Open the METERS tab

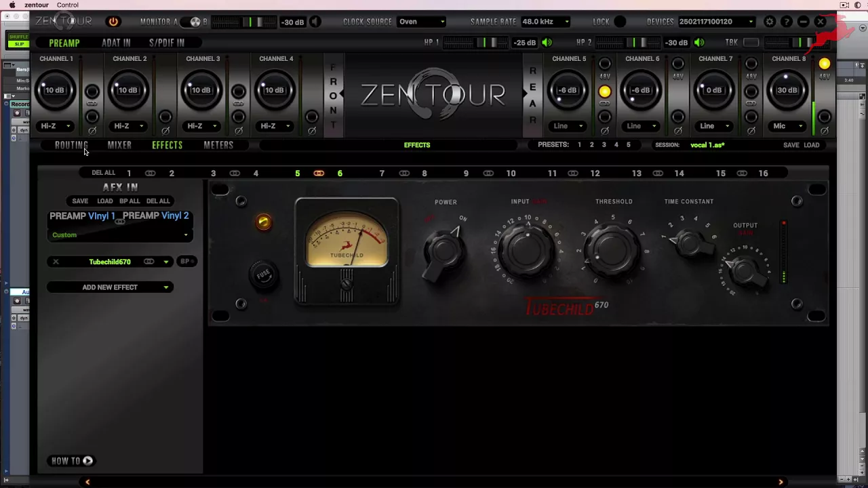218,145
